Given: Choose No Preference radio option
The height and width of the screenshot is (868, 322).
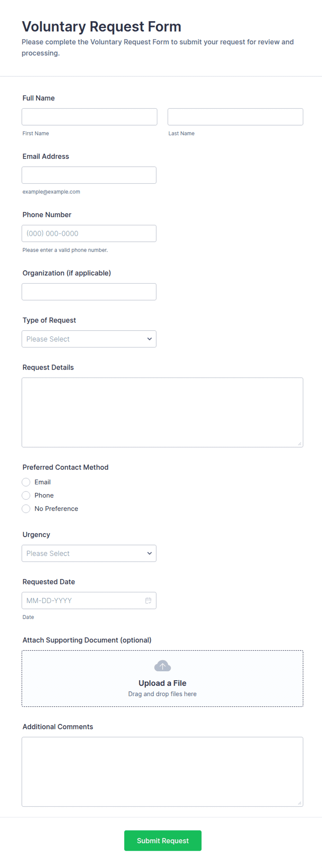Looking at the screenshot, I should pyautogui.click(x=26, y=509).
